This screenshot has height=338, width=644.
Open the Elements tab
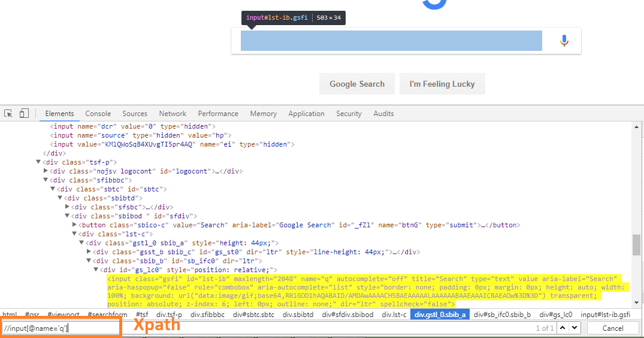pos(59,114)
